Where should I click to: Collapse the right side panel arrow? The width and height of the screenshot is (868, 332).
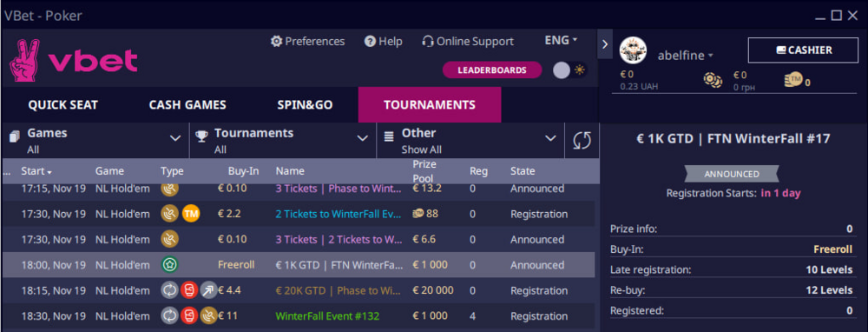coord(604,43)
